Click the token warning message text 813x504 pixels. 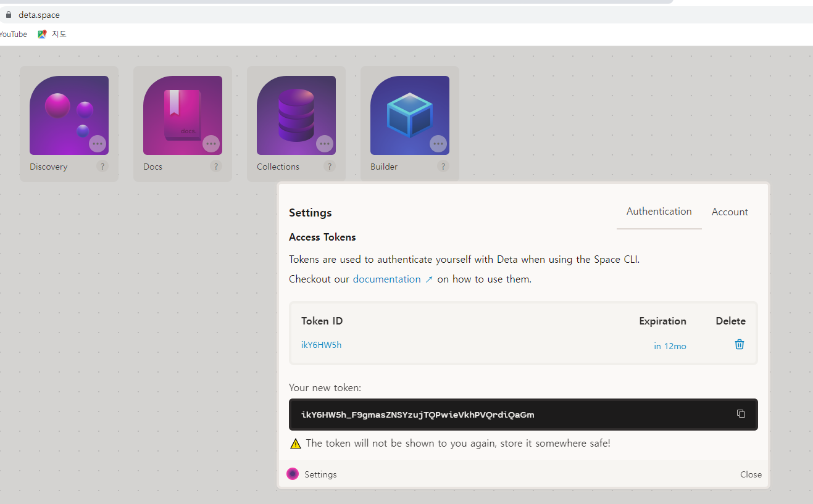(458, 443)
